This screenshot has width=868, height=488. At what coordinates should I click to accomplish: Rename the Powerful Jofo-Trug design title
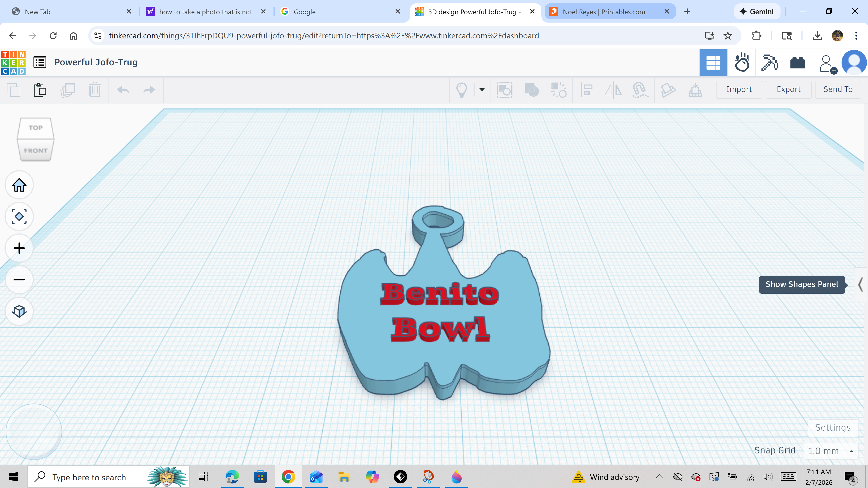point(96,62)
